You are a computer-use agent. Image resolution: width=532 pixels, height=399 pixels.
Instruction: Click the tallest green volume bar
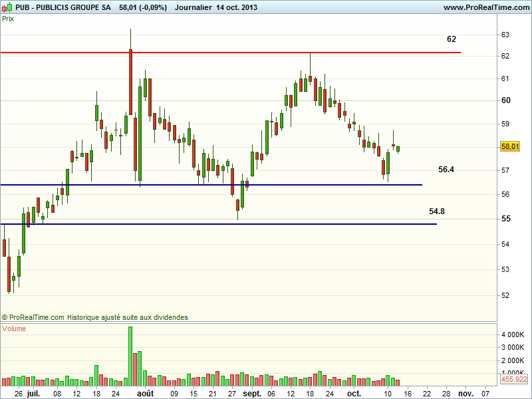(x=130, y=356)
